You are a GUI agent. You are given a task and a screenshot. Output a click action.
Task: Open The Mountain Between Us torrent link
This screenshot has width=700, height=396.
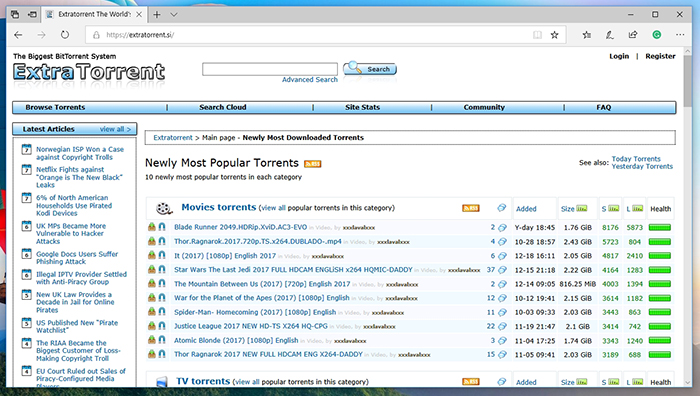pyautogui.click(x=262, y=284)
